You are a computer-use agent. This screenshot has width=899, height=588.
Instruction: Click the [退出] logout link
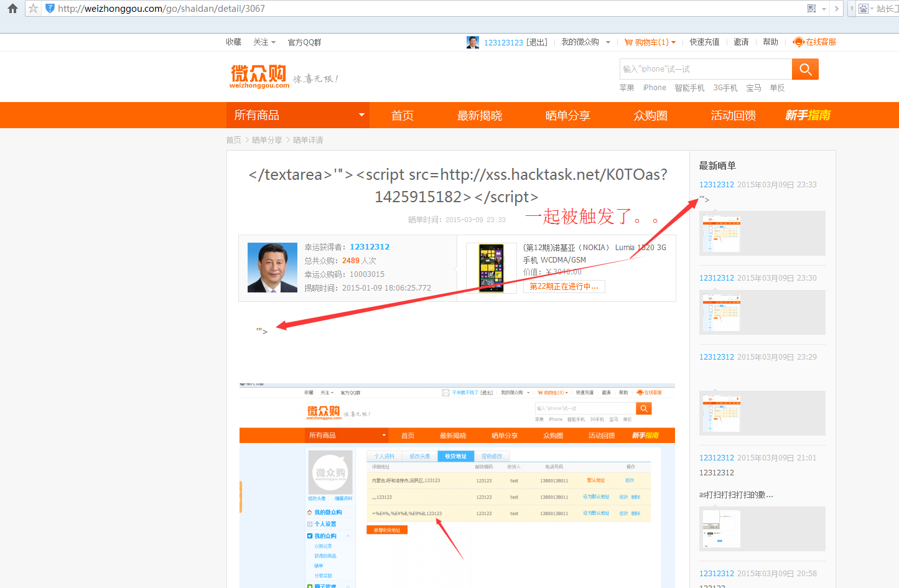537,42
